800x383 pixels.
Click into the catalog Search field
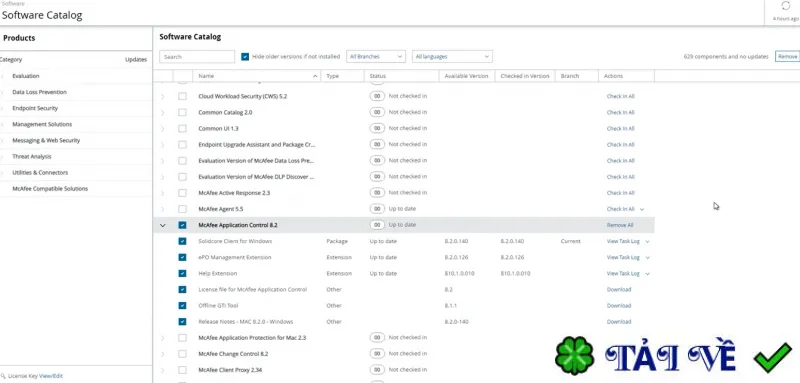click(x=197, y=57)
